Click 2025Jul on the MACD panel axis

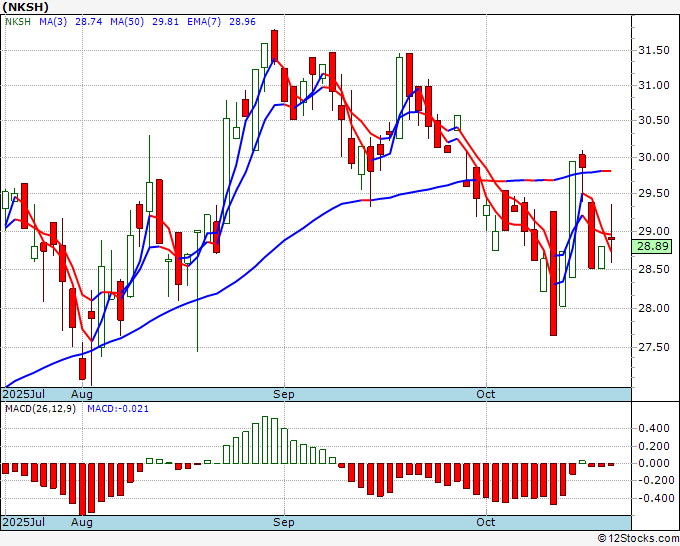tap(24, 522)
